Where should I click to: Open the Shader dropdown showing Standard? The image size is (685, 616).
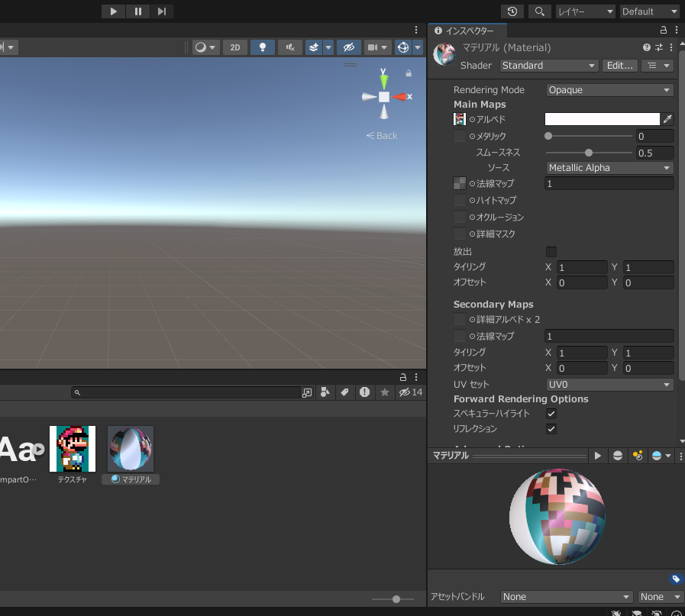coord(548,66)
